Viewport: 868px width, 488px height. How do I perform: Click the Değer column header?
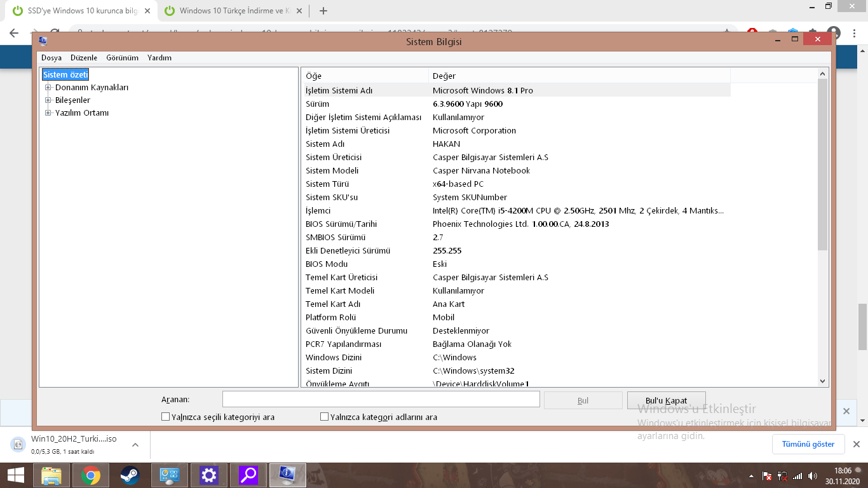(580, 76)
